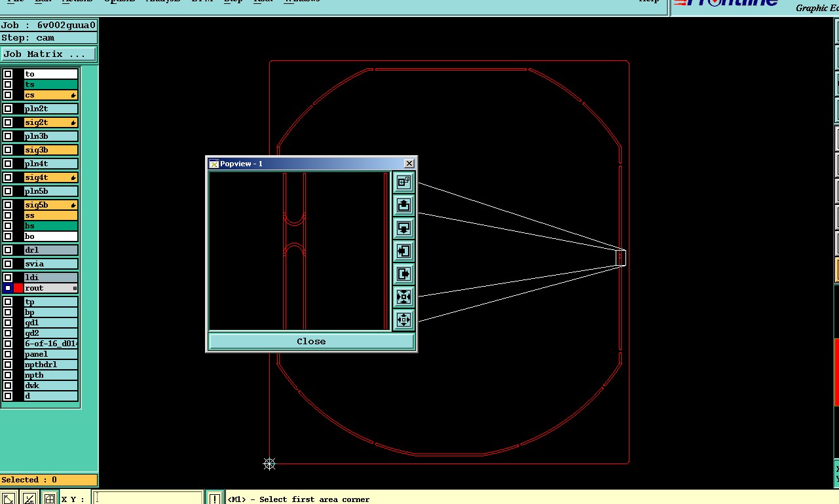Select the bp layer name
This screenshot has width=839, height=504.
51,312
